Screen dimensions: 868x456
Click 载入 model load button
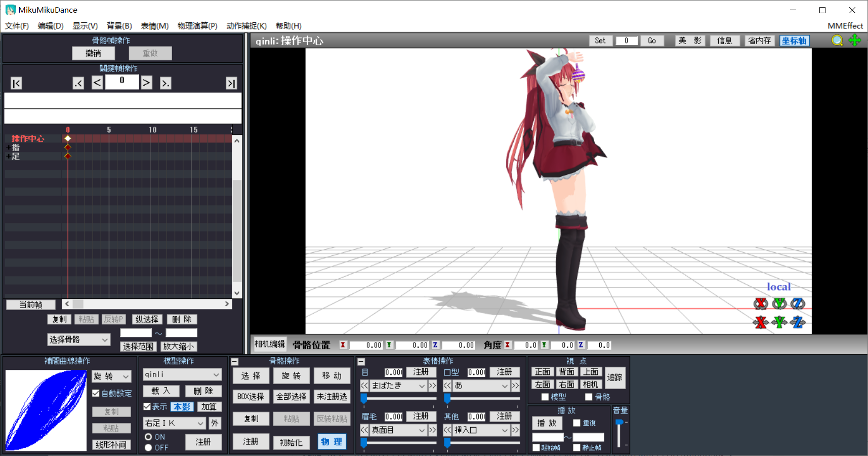pos(161,391)
